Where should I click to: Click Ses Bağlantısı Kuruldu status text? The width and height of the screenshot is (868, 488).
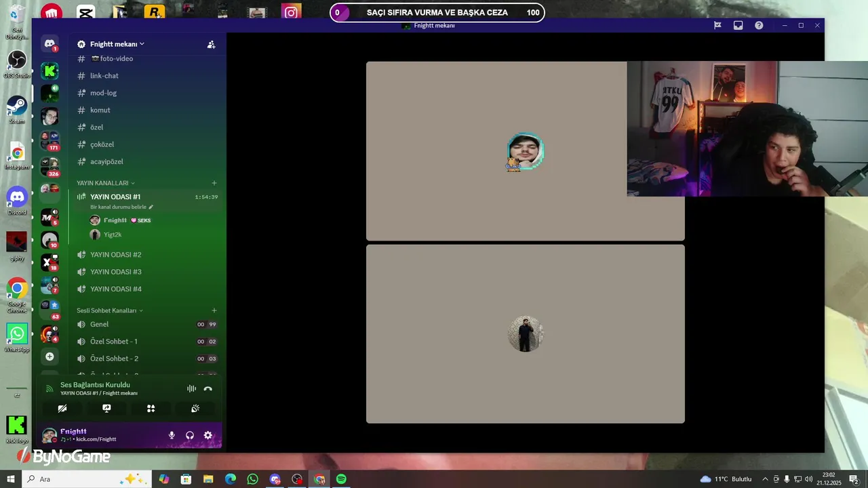point(95,385)
